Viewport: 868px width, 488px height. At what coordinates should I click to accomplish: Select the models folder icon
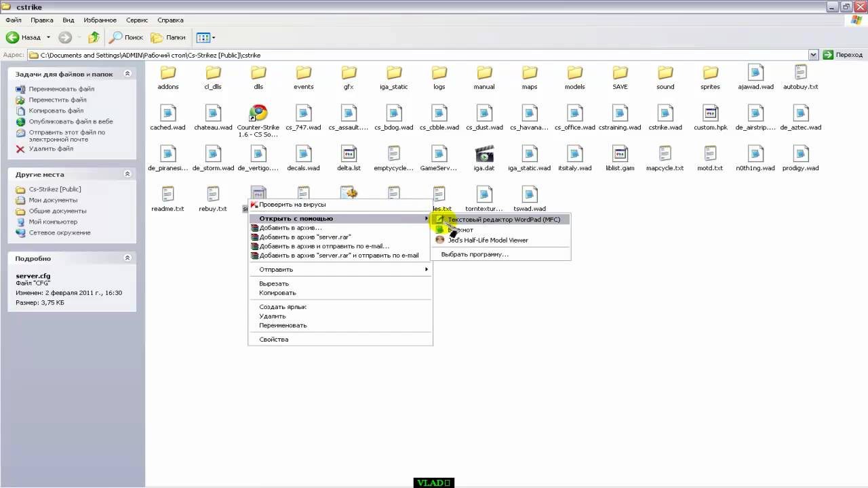574,73
